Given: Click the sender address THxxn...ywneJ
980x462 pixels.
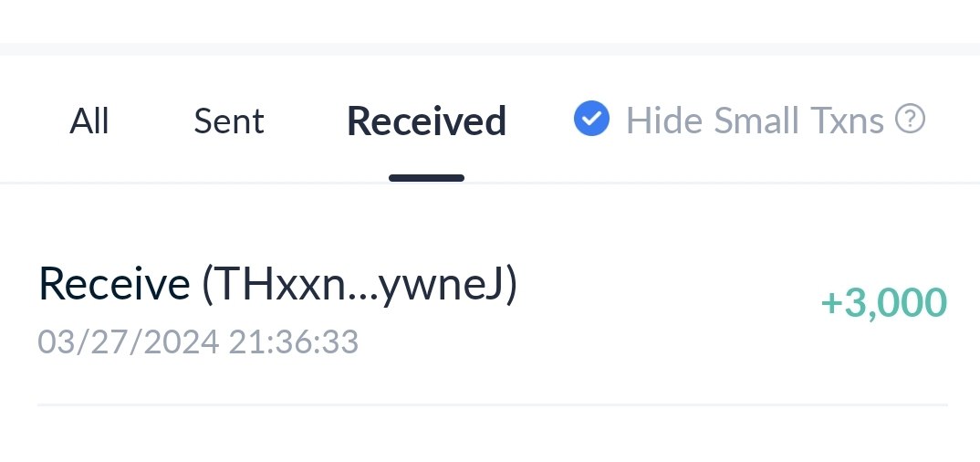Looking at the screenshot, I should (x=360, y=284).
